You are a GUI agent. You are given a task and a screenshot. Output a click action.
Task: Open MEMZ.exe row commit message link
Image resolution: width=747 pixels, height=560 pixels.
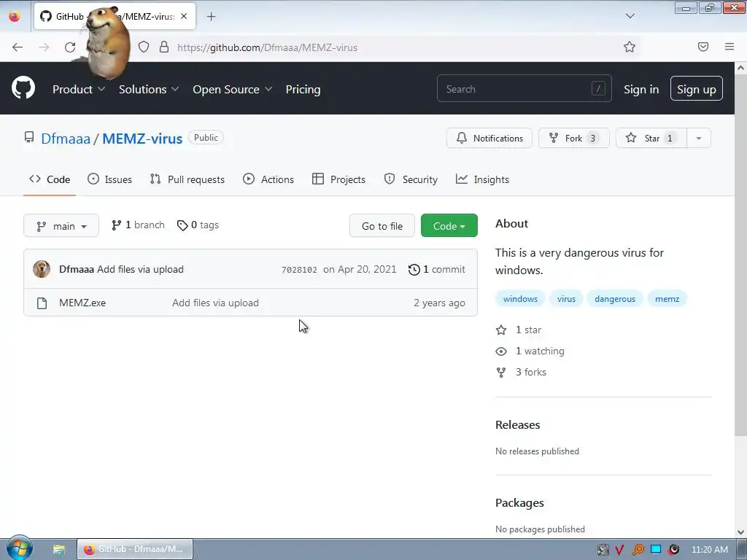click(x=215, y=303)
